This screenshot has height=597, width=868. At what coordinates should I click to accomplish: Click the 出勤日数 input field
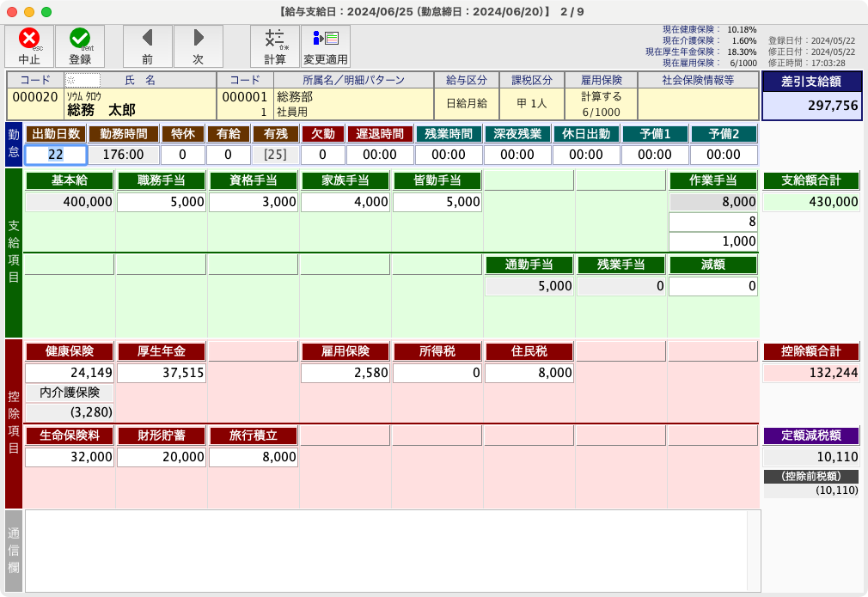[x=56, y=155]
